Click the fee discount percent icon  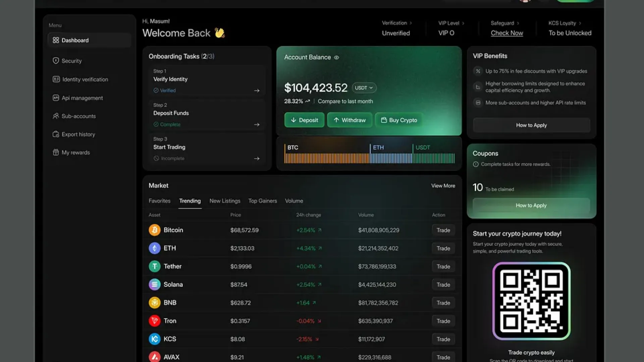pyautogui.click(x=478, y=71)
